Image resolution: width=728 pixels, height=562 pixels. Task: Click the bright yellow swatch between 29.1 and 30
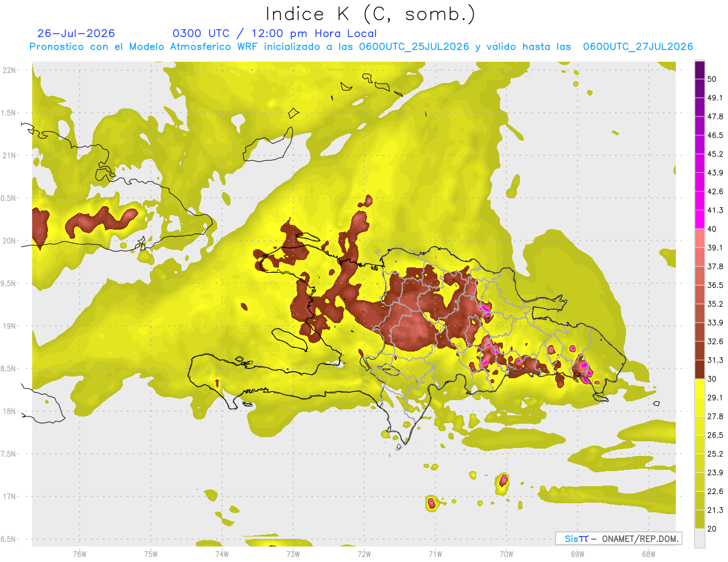click(699, 388)
